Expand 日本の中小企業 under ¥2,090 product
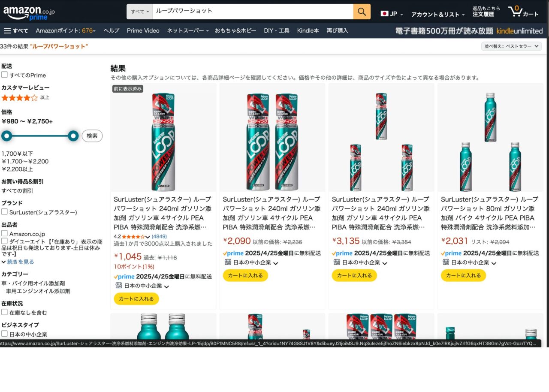The height and width of the screenshot is (392, 549). [x=275, y=263]
